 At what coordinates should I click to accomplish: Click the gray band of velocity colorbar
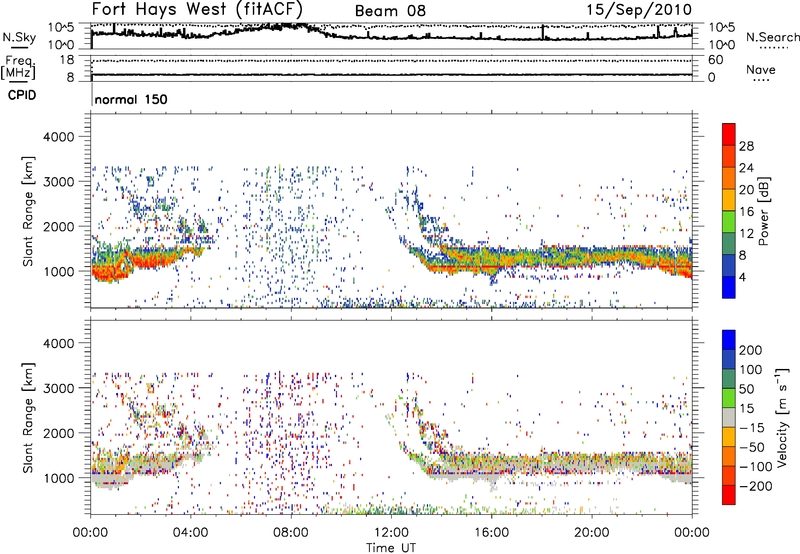(729, 418)
